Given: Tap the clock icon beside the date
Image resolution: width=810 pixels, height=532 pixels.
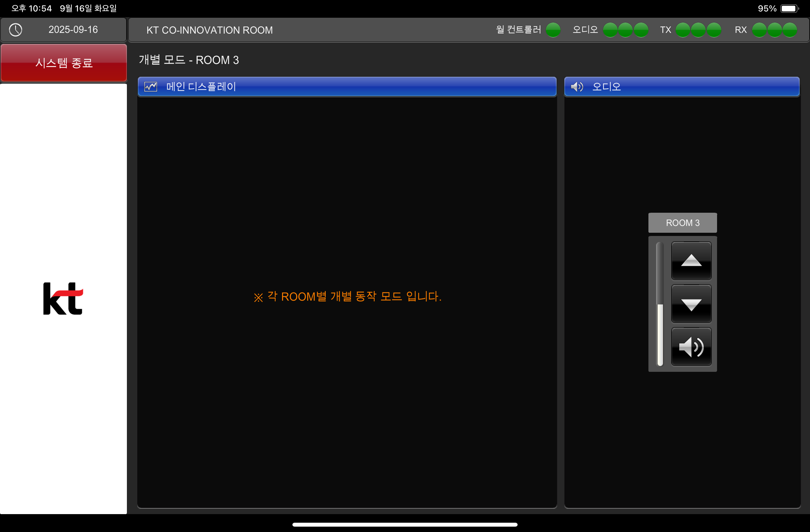Looking at the screenshot, I should click(x=15, y=30).
